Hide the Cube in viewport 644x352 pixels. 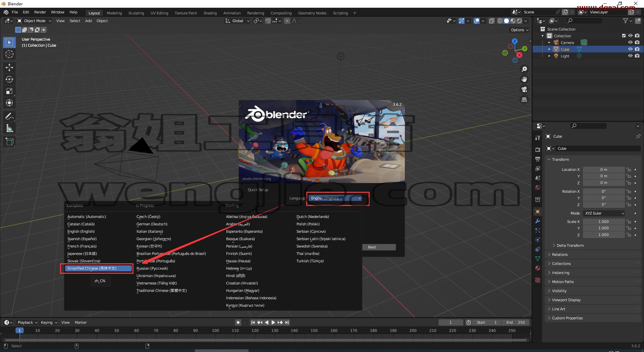[630, 49]
